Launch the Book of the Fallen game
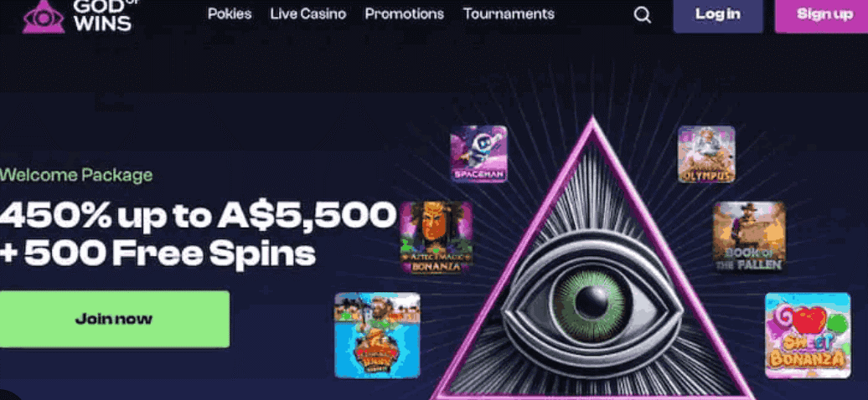This screenshot has width=868, height=400. click(x=749, y=238)
